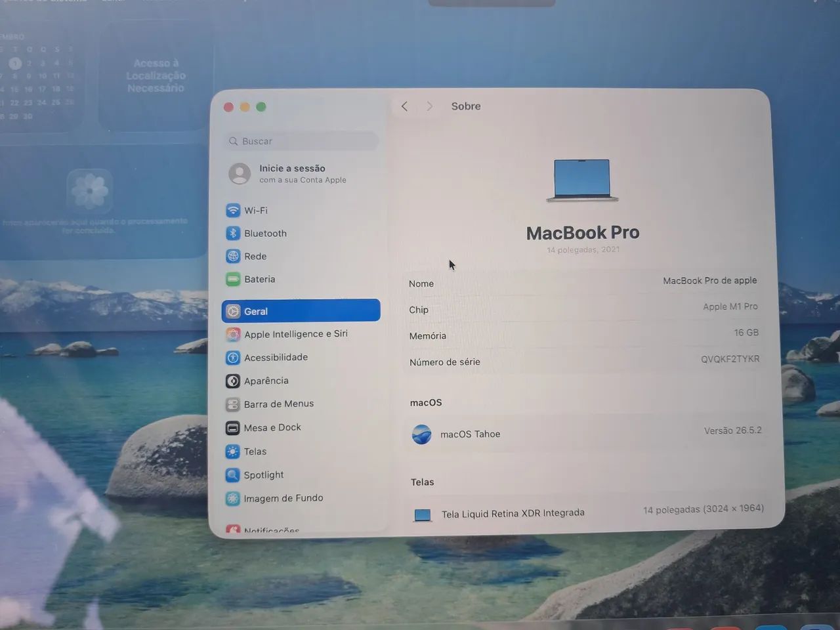Open Apple Intelligence e Siri icon

[x=233, y=334]
